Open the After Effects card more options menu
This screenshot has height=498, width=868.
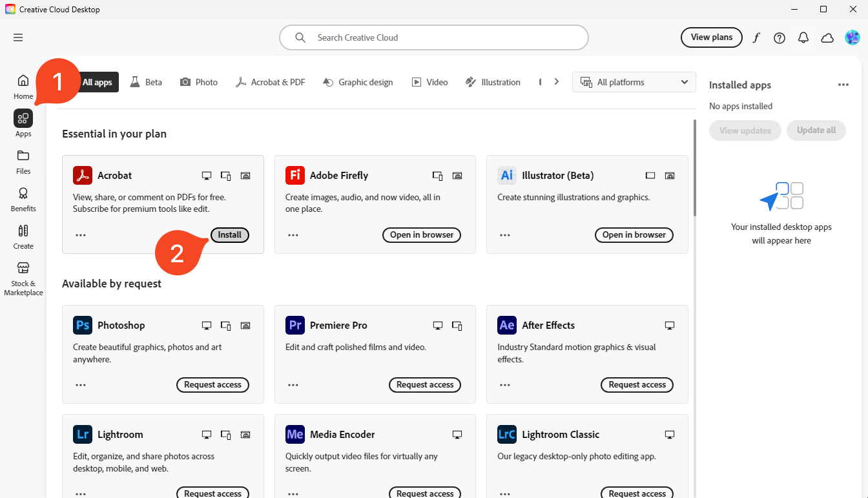(x=505, y=385)
